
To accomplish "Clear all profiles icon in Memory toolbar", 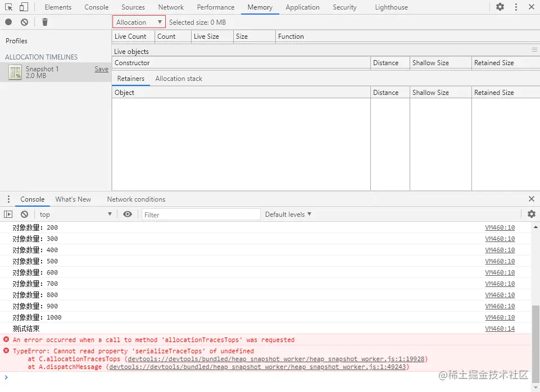I will click(x=24, y=22).
